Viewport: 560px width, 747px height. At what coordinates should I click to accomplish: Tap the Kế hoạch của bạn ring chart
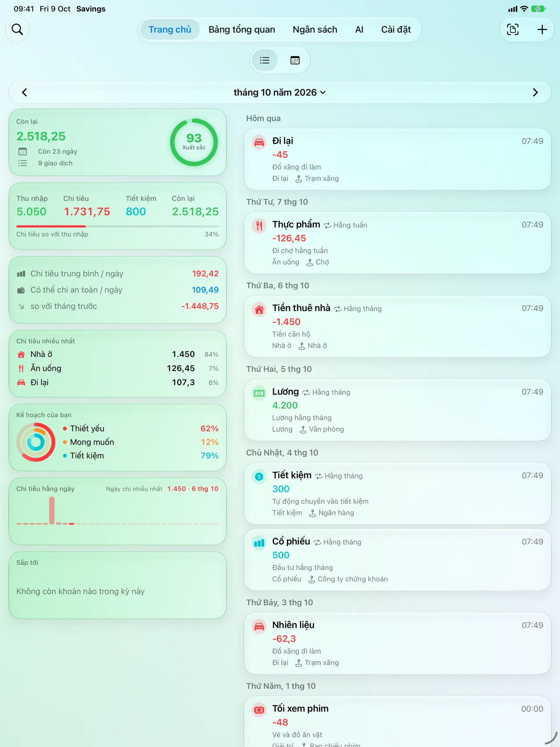(x=36, y=442)
